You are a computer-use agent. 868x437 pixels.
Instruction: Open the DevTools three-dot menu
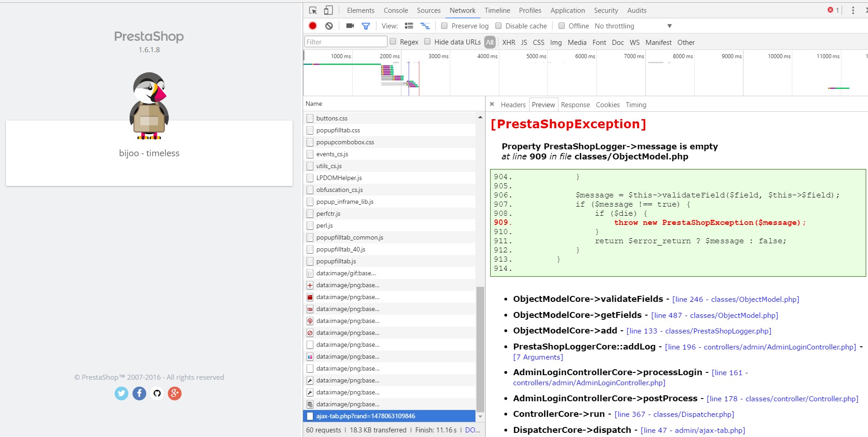pos(853,10)
